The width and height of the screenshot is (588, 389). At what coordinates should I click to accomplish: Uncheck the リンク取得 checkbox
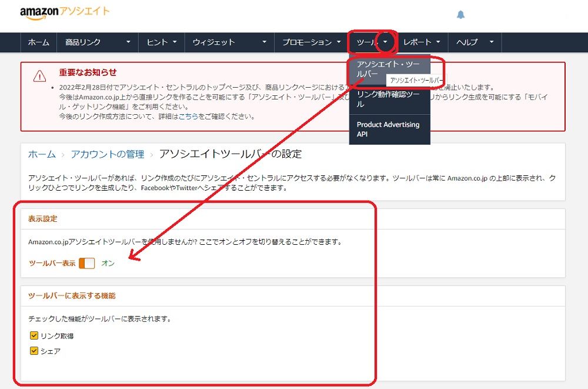click(x=34, y=335)
